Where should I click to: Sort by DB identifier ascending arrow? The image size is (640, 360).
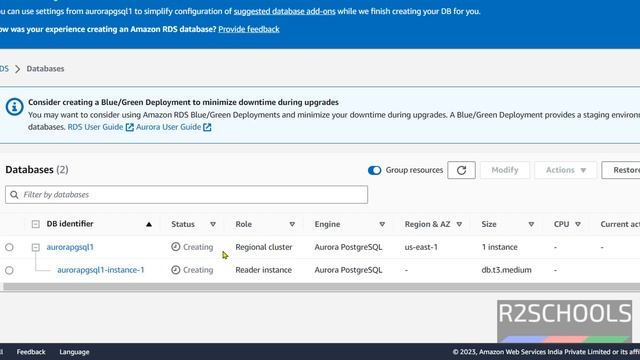point(149,224)
